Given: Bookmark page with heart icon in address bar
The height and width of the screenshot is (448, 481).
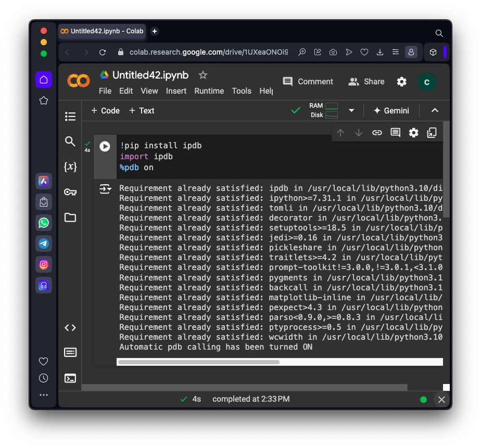Looking at the screenshot, I should (x=364, y=52).
